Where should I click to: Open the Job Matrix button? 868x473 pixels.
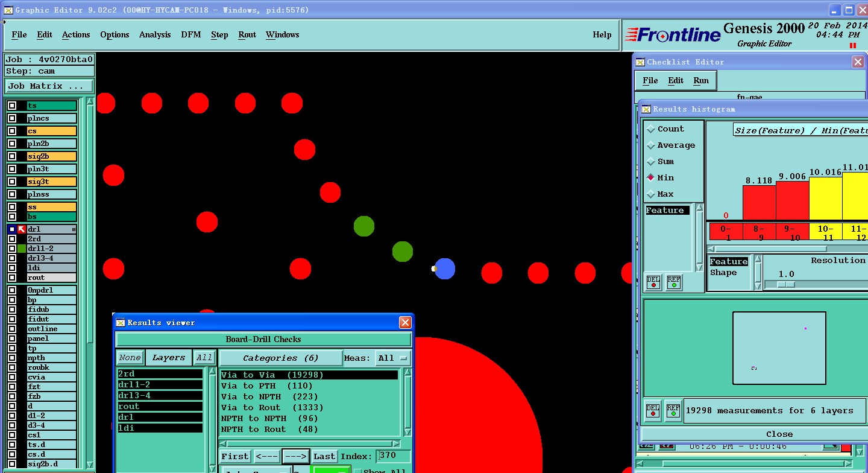point(49,86)
